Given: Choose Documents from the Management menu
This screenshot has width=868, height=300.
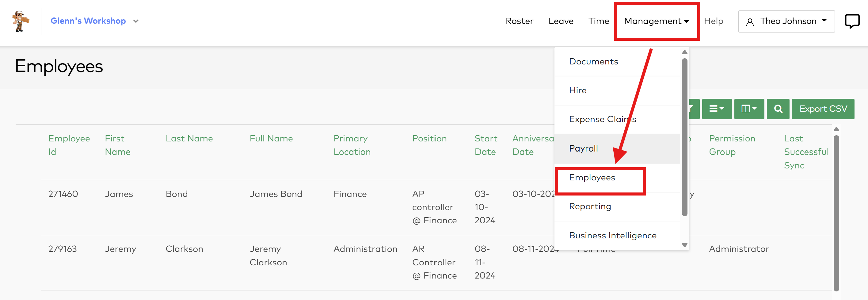Looking at the screenshot, I should point(593,62).
